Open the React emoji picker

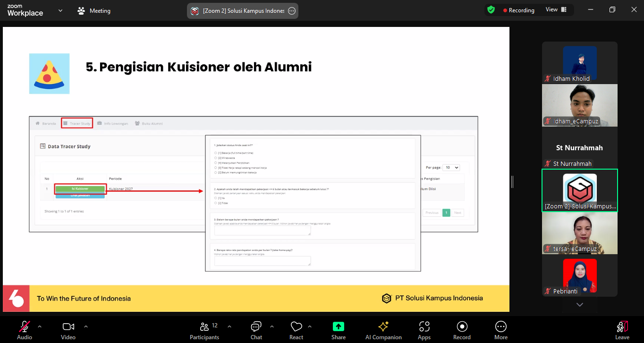click(296, 330)
